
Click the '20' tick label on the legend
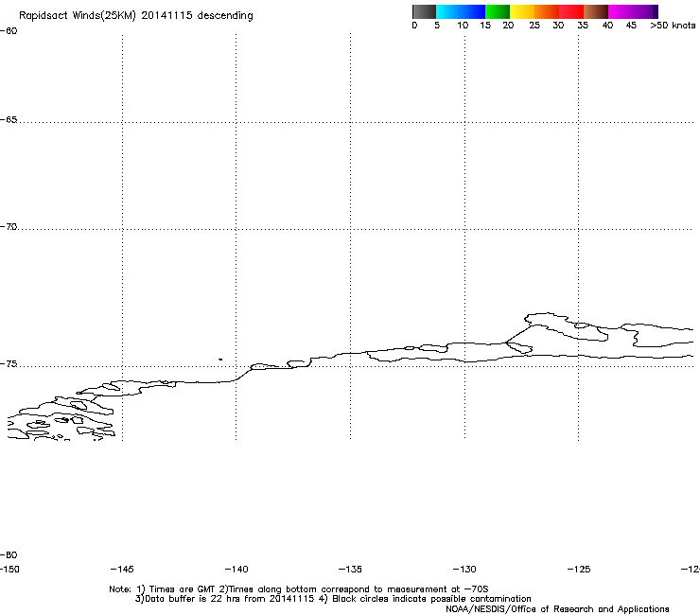[508, 26]
